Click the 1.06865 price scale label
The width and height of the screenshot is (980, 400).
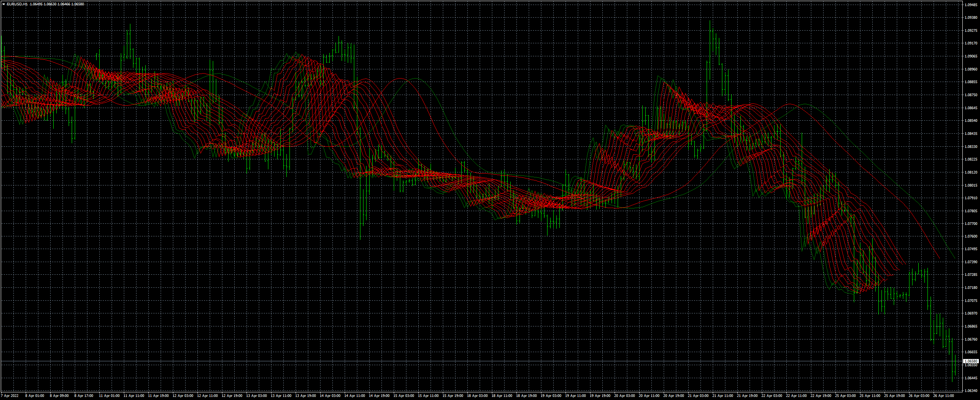click(x=971, y=326)
